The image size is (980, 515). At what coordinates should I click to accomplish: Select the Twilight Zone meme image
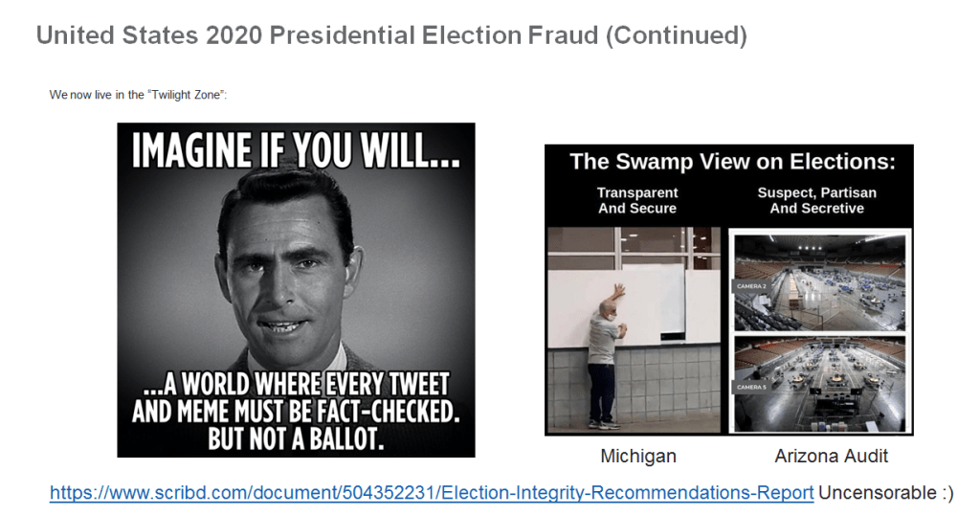296,290
